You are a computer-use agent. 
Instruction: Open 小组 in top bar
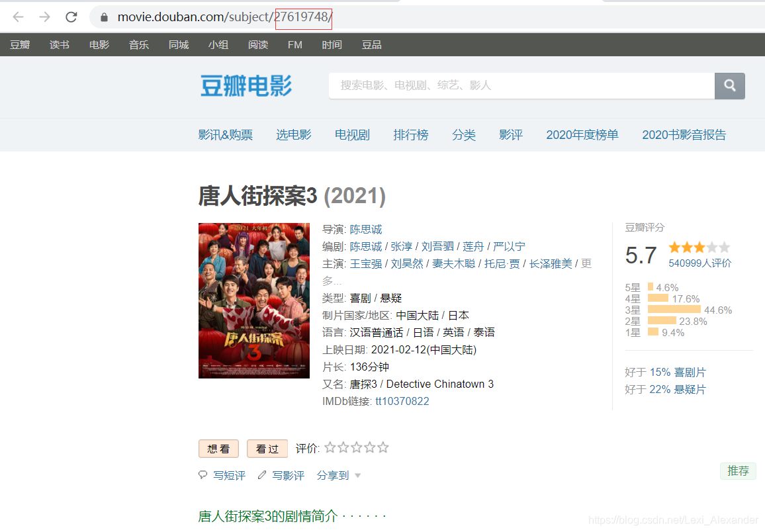tap(218, 45)
